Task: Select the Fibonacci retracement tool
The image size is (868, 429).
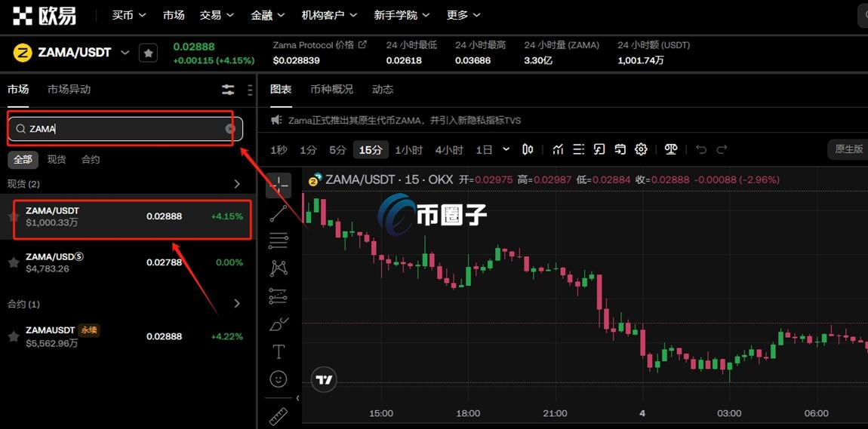Action: coord(279,241)
